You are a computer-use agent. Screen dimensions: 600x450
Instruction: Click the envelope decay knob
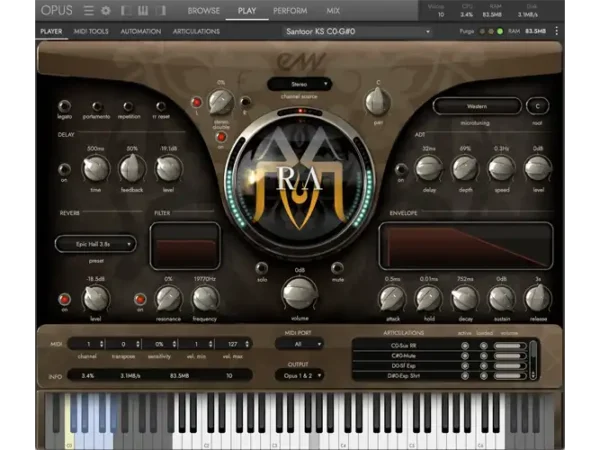[x=465, y=299]
